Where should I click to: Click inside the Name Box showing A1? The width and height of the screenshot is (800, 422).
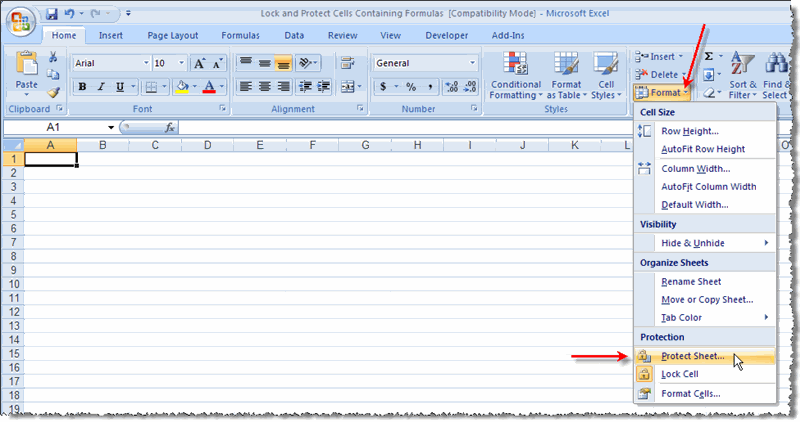click(x=58, y=128)
